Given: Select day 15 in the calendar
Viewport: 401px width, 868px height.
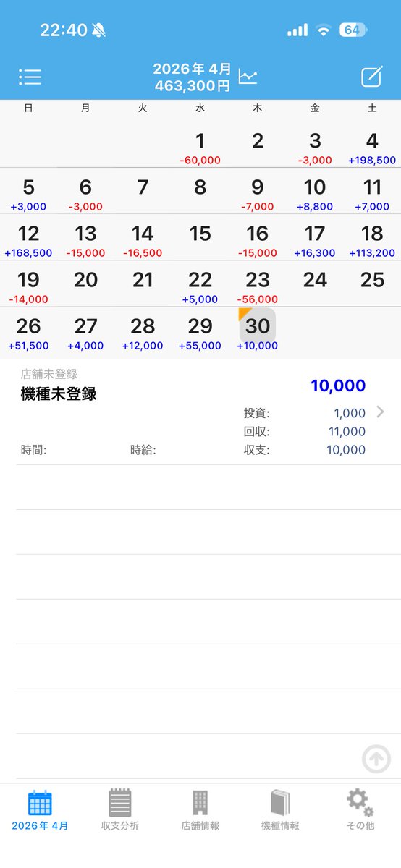Looking at the screenshot, I should [200, 240].
